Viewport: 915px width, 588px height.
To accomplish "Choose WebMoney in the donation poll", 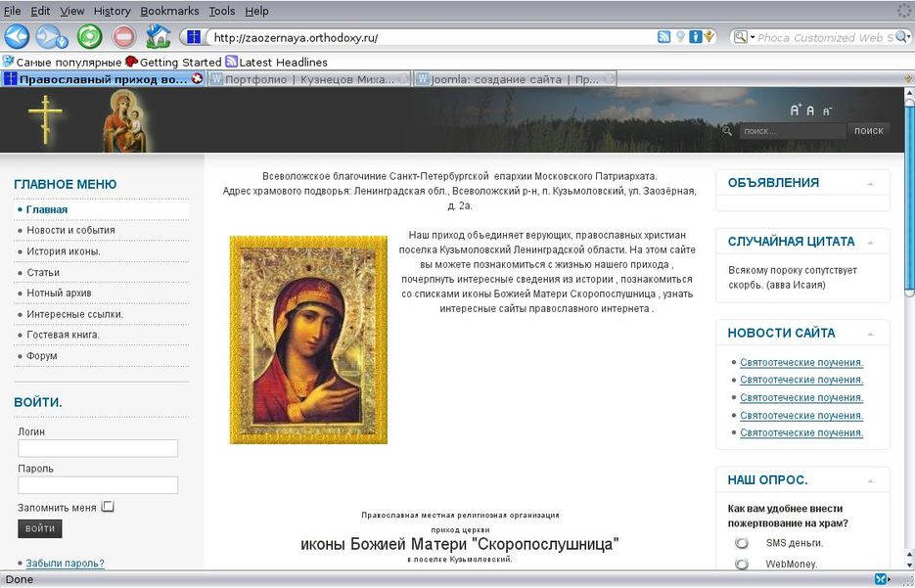I will [741, 564].
